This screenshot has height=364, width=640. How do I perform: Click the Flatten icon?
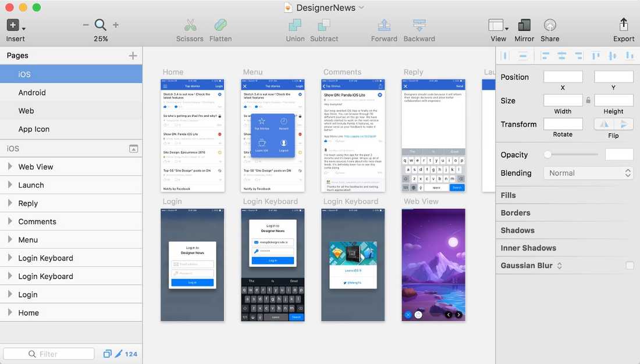pos(221,26)
